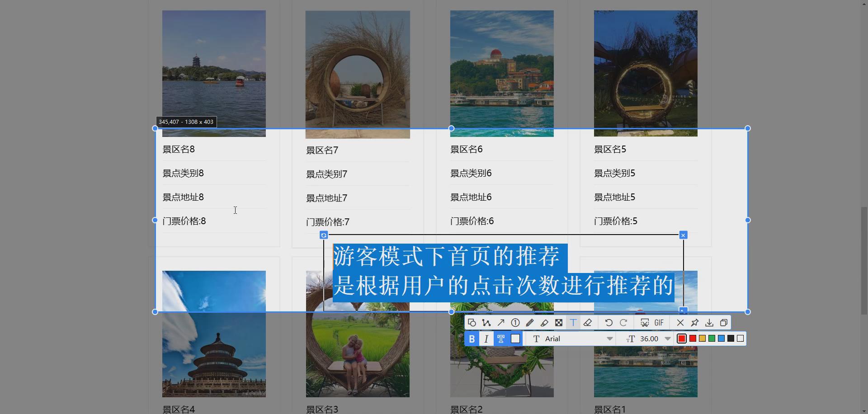The image size is (868, 414).
Task: Redo the annotation
Action: [623, 323]
